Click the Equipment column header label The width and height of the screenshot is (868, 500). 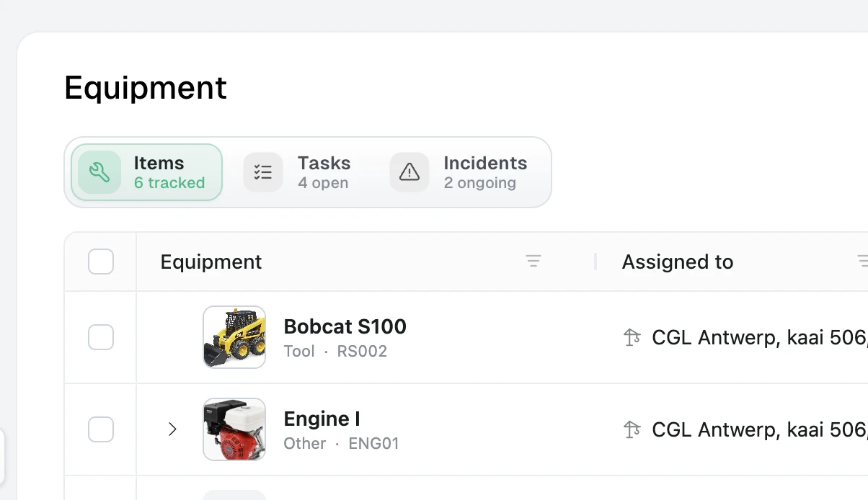[x=211, y=262]
